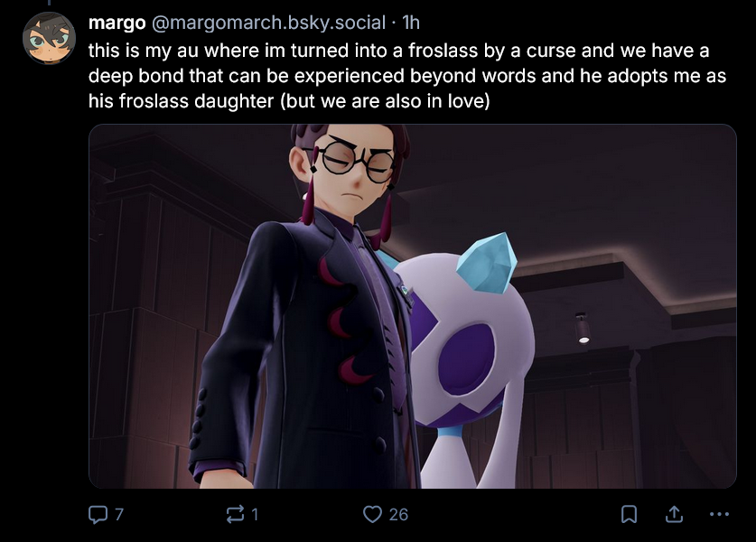Click the thread connector line above avatar
Viewport: 756px width, 542px height.
pos(49,3)
